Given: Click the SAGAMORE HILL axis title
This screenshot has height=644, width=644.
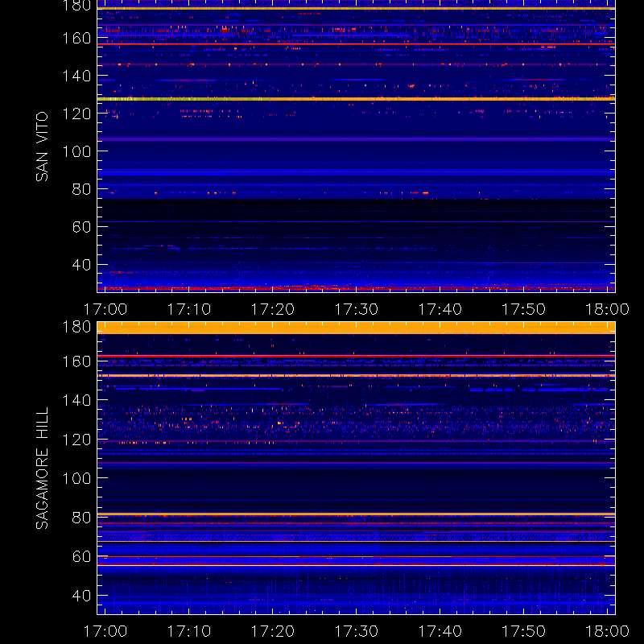Looking at the screenshot, I should pyautogui.click(x=42, y=469).
